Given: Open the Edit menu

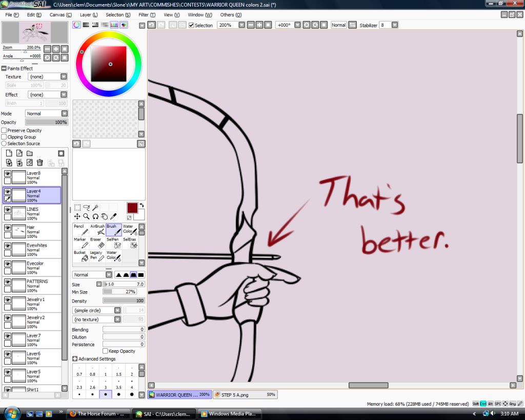Looking at the screenshot, I should tap(34, 15).
